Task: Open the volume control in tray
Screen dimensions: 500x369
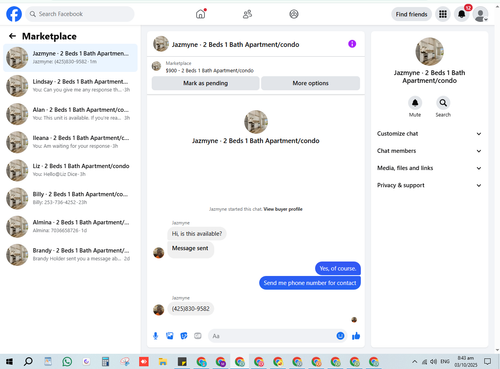Action: tap(433, 361)
